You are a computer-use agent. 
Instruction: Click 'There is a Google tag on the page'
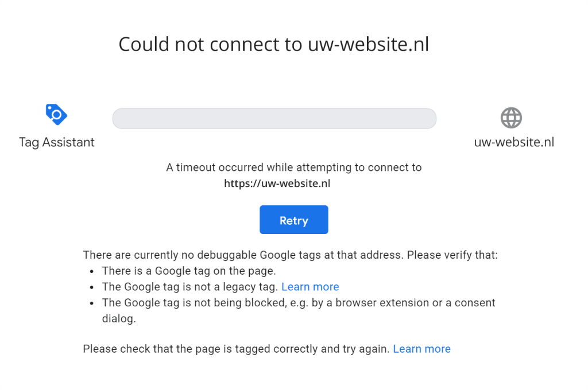pyautogui.click(x=189, y=271)
